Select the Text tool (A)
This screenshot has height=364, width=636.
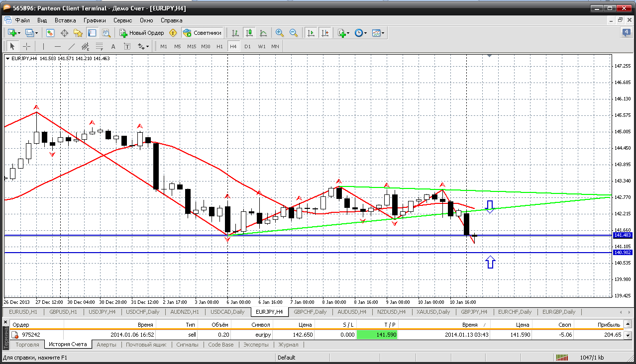pyautogui.click(x=113, y=46)
